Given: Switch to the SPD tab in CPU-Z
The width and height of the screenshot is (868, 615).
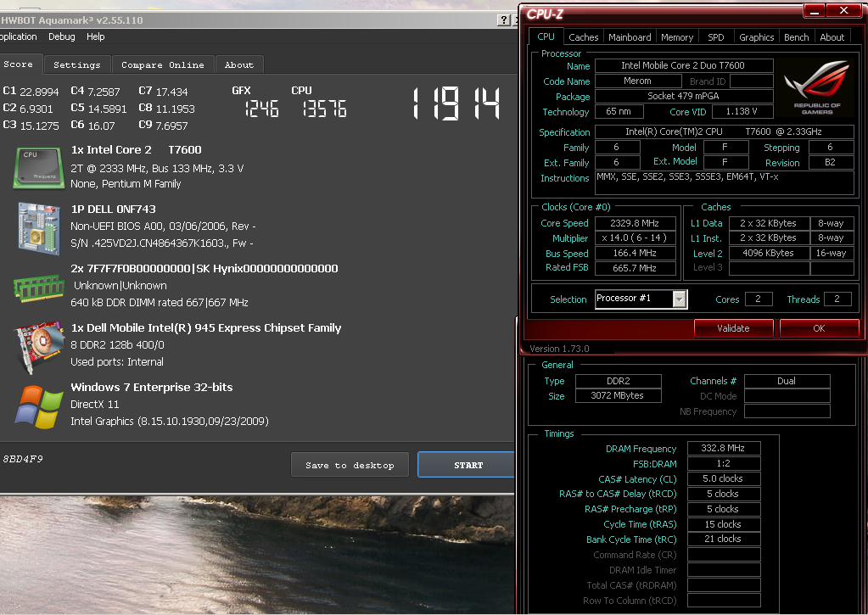Looking at the screenshot, I should pyautogui.click(x=716, y=37).
